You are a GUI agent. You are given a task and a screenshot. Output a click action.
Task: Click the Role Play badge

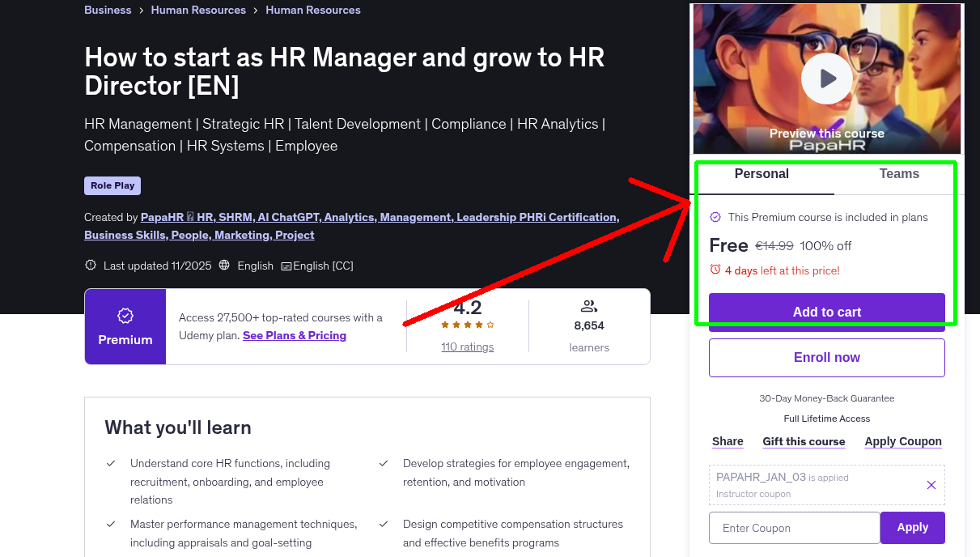click(x=112, y=185)
